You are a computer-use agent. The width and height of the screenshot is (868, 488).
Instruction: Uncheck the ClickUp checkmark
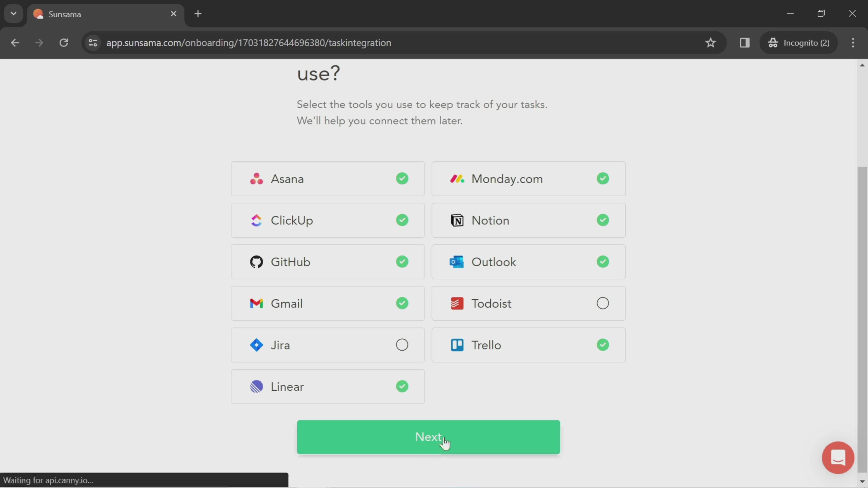pos(402,220)
